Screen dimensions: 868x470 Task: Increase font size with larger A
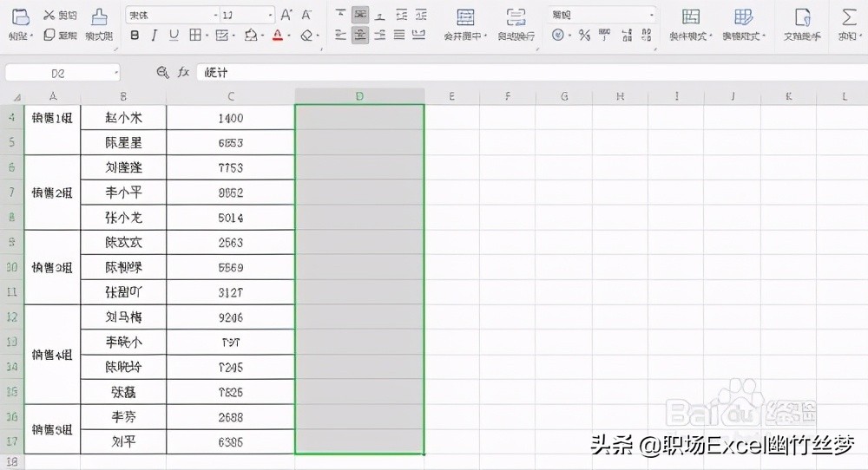(x=286, y=15)
